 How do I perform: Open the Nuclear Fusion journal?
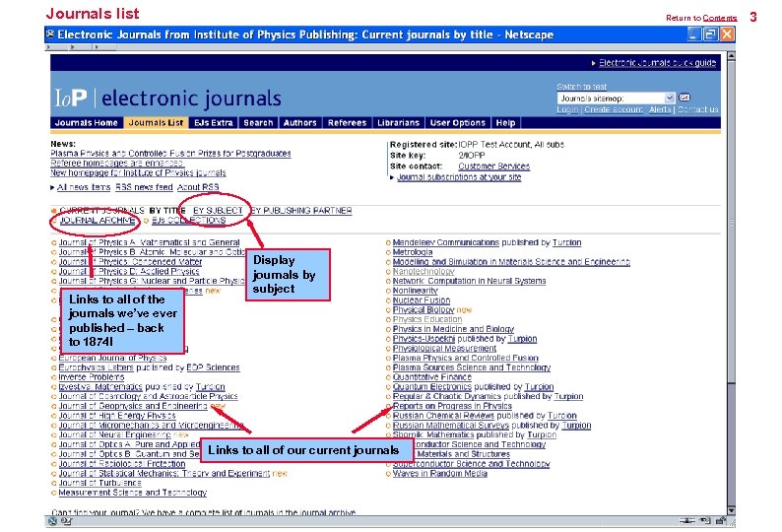click(422, 300)
